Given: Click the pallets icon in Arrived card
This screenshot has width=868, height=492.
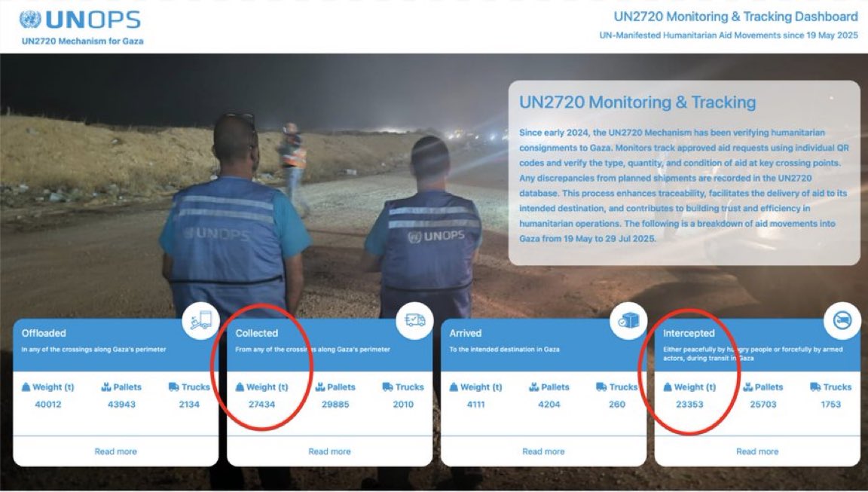Looking at the screenshot, I should pos(533,387).
